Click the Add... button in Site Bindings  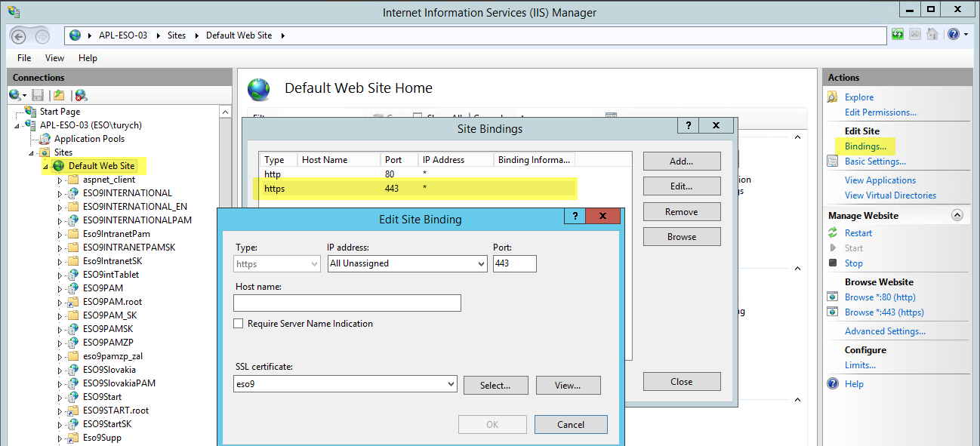682,161
